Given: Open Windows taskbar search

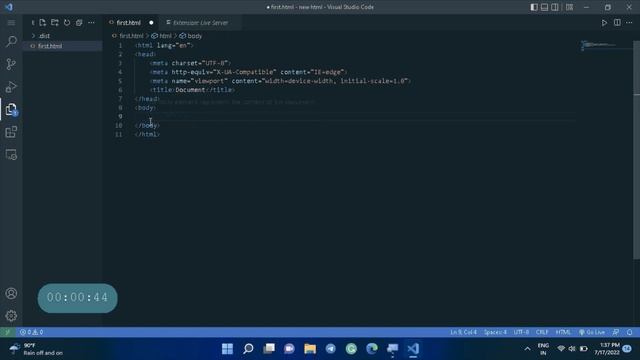Looking at the screenshot, I should click(248, 348).
